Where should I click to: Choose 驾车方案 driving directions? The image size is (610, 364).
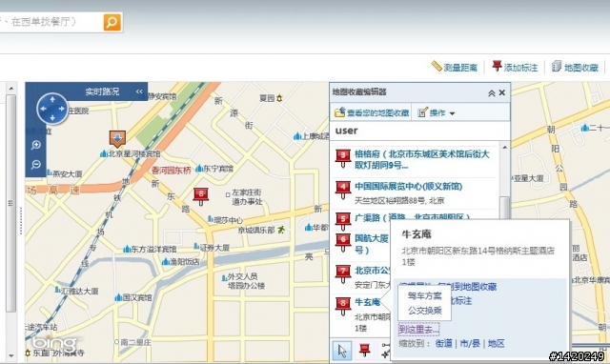424,295
